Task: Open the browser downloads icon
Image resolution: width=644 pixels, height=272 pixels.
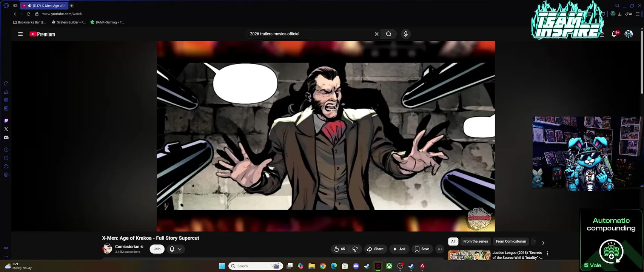Action: tap(619, 14)
